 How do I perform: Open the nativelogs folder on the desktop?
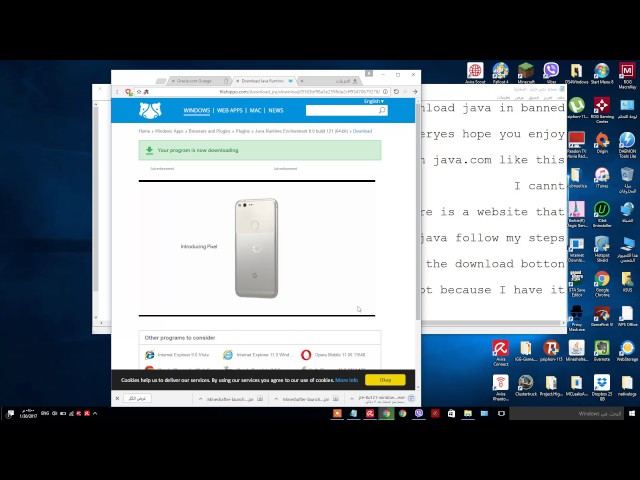[x=627, y=386]
